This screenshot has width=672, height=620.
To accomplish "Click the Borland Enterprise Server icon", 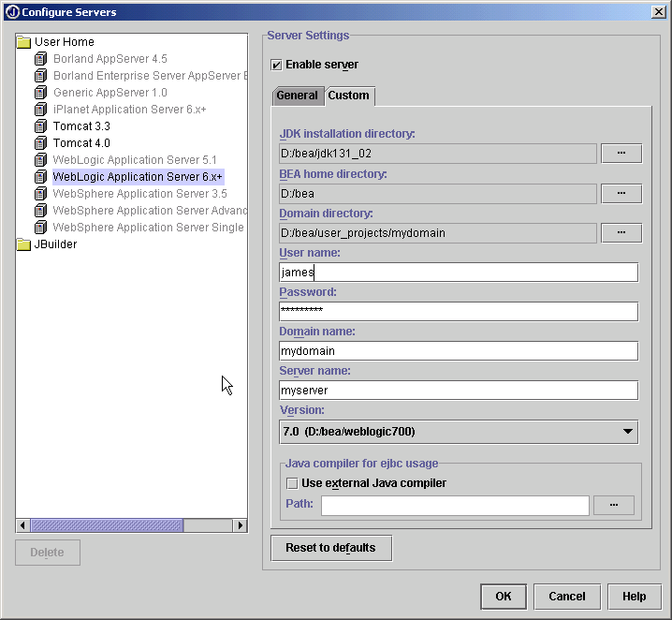I will tap(41, 76).
